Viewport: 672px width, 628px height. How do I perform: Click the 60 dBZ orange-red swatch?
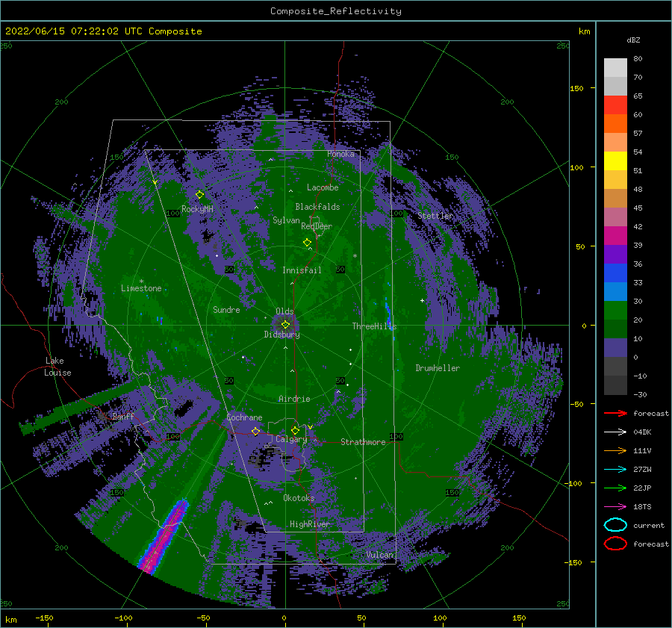(615, 123)
